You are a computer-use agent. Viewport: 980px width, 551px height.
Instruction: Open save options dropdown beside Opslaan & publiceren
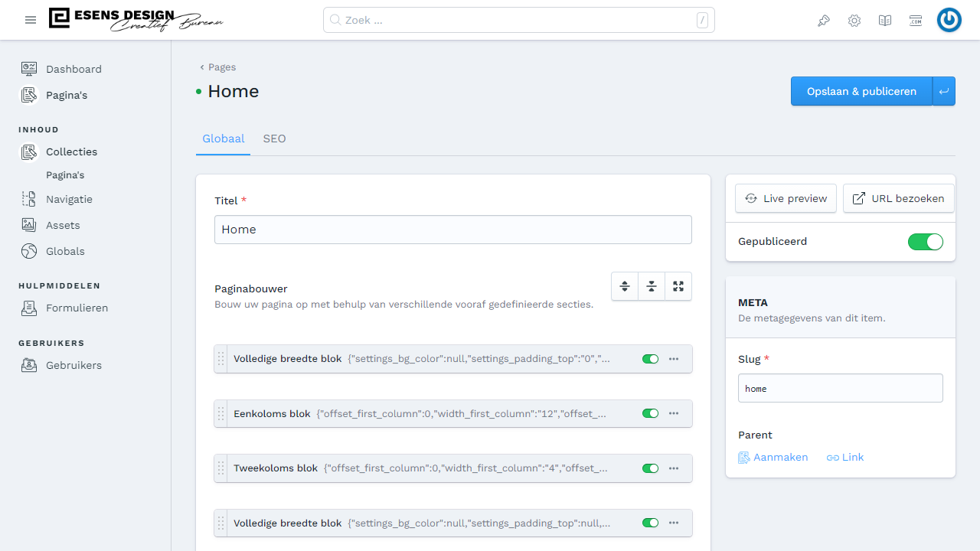click(x=944, y=91)
